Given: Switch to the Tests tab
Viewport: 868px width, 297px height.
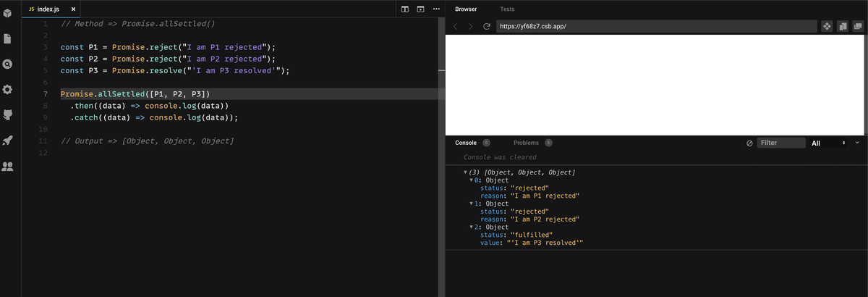Looking at the screenshot, I should pyautogui.click(x=507, y=9).
